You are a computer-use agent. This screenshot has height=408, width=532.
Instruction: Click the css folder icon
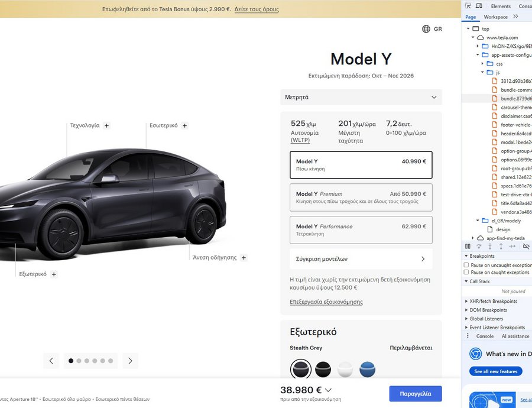point(490,63)
